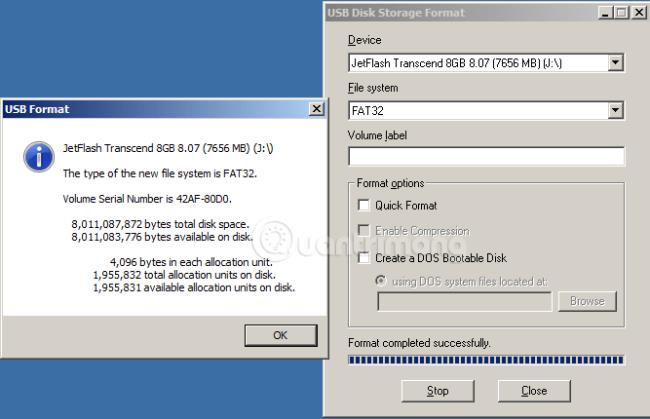Minimize the USB Disk Storage Format window
The image size is (650, 419).
tap(603, 12)
